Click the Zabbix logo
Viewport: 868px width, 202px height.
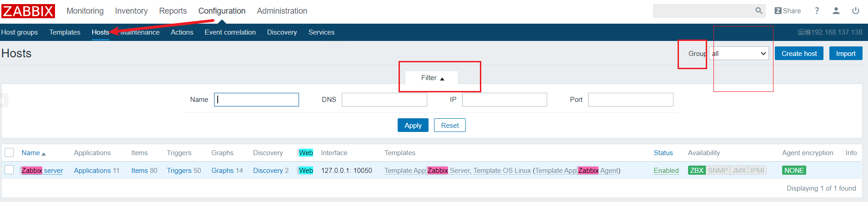(28, 11)
